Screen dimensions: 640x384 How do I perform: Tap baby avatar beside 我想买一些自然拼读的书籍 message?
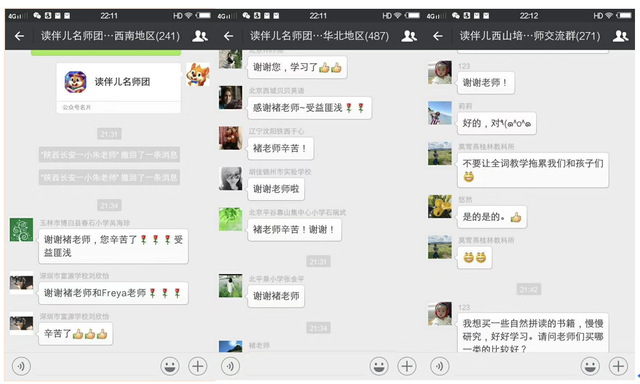(440, 313)
